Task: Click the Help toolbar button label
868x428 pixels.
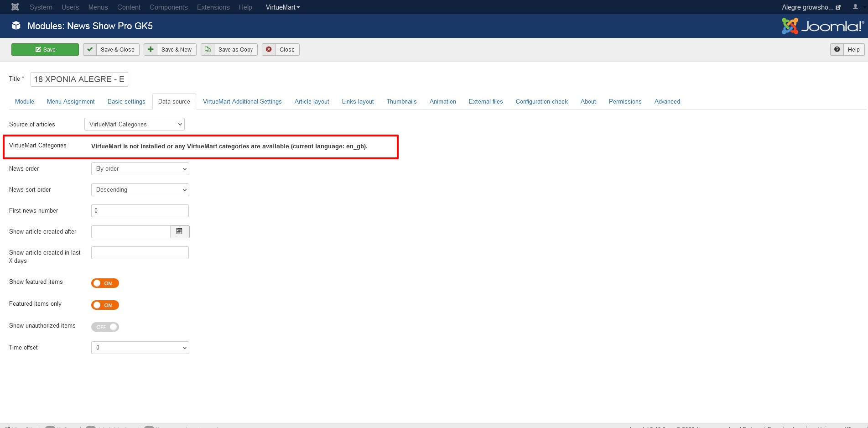Action: [x=854, y=50]
